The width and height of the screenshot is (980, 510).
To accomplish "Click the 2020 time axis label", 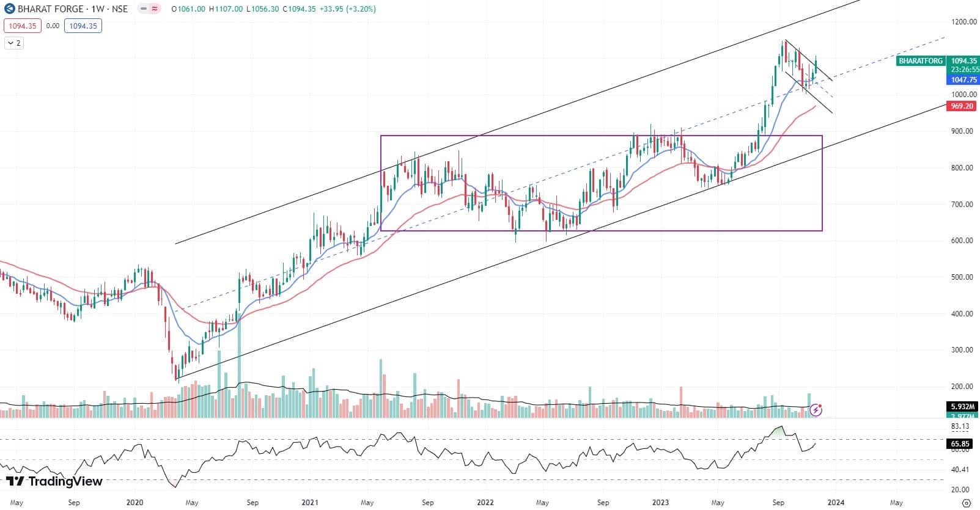I will (x=134, y=503).
